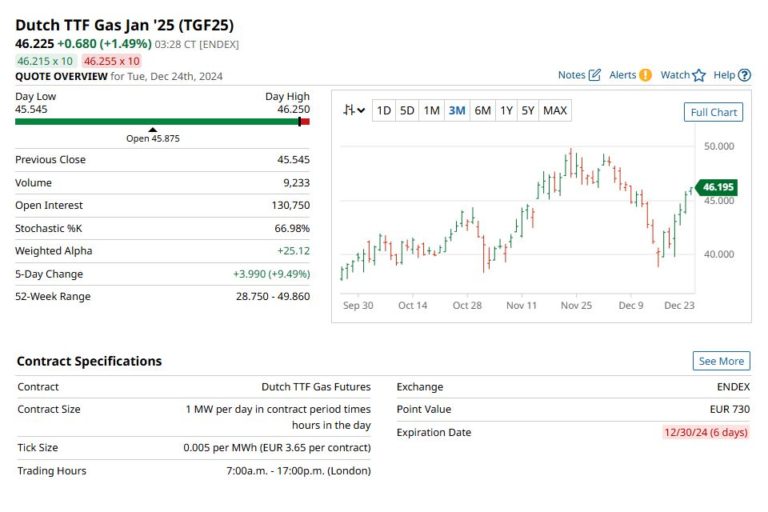This screenshot has width=768, height=512.
Task: Click the red ask price 46.255 x 10
Action: coord(112,61)
